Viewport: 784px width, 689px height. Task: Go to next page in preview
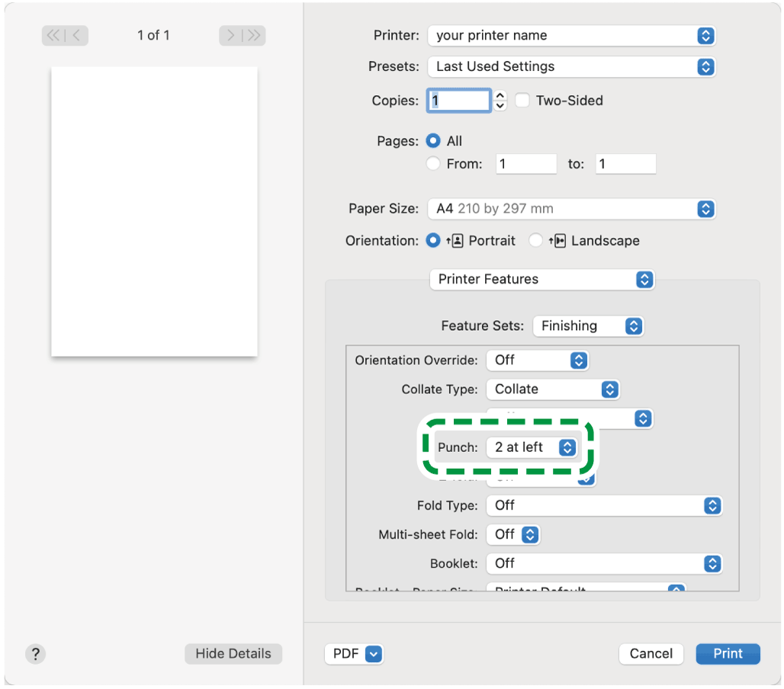(x=230, y=35)
